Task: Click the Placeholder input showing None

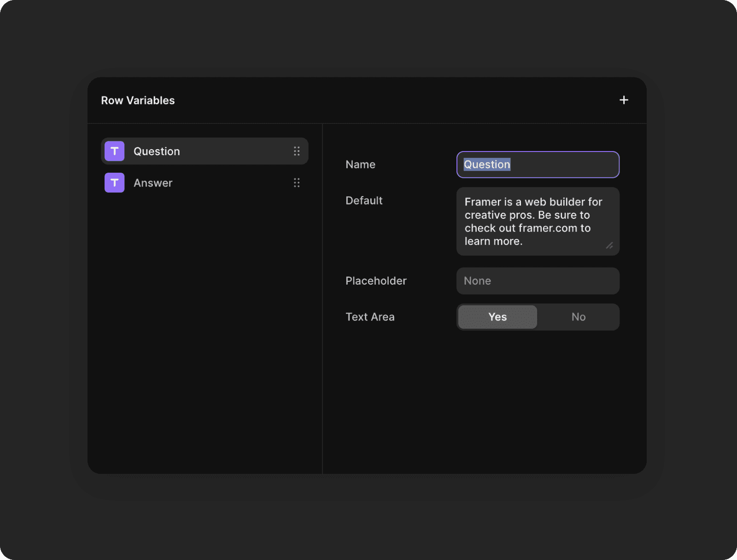Action: tap(538, 281)
